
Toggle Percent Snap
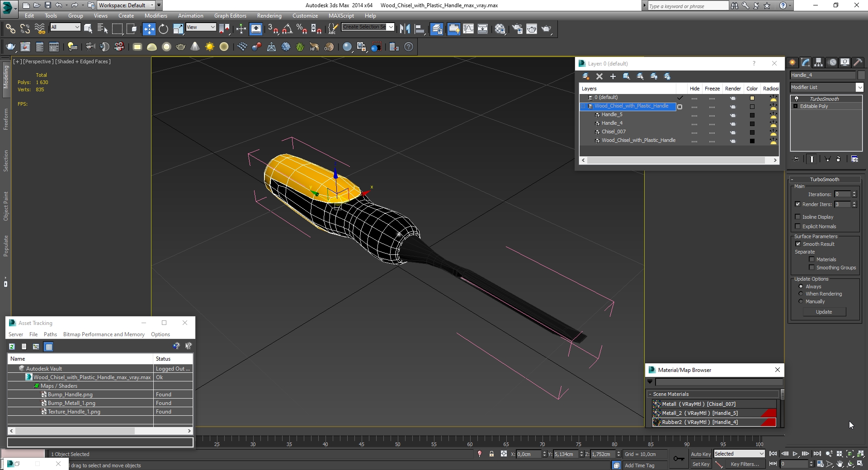click(302, 29)
